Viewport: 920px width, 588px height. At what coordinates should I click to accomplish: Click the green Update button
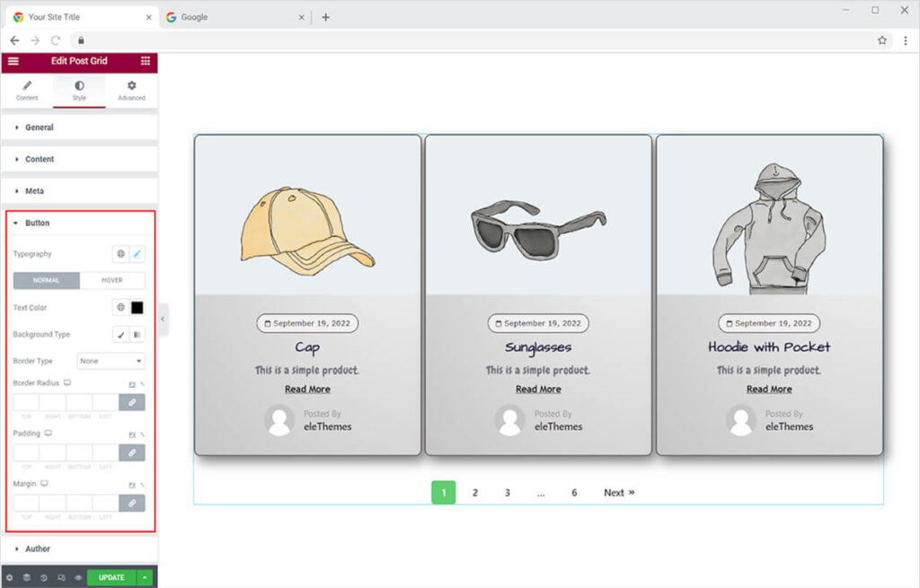tap(111, 578)
